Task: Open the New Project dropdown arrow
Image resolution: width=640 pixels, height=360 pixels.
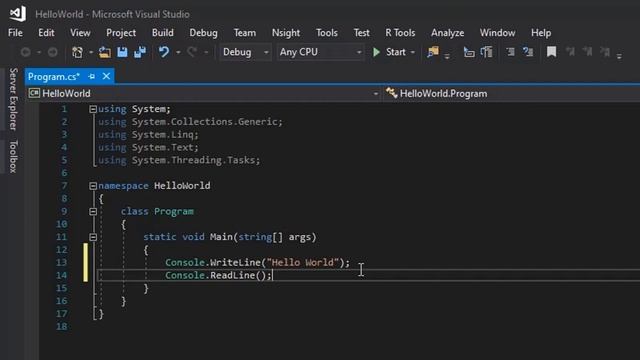Action: (91, 53)
